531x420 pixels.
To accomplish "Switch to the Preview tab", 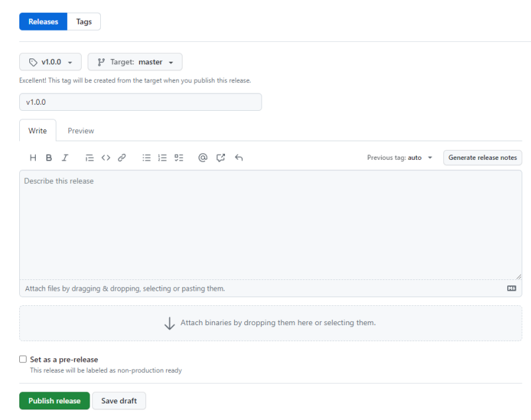I will coord(81,131).
